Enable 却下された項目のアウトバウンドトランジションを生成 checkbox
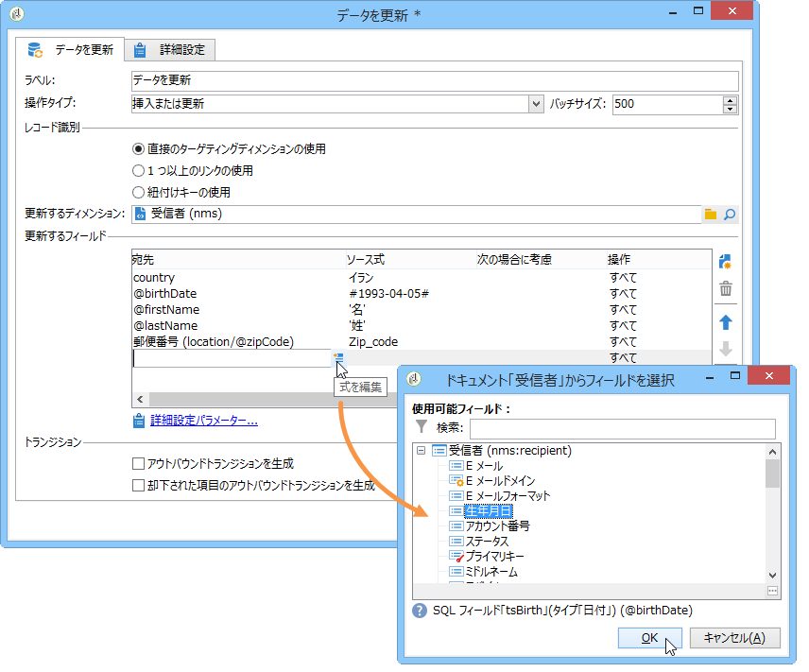Screen dimensions: 809x672 (138, 485)
